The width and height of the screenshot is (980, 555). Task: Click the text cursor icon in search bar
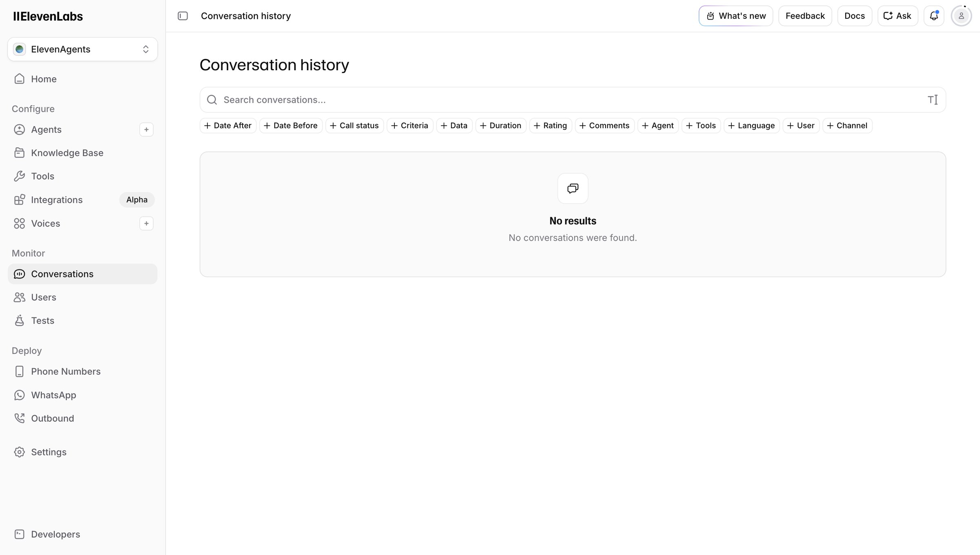[933, 100]
